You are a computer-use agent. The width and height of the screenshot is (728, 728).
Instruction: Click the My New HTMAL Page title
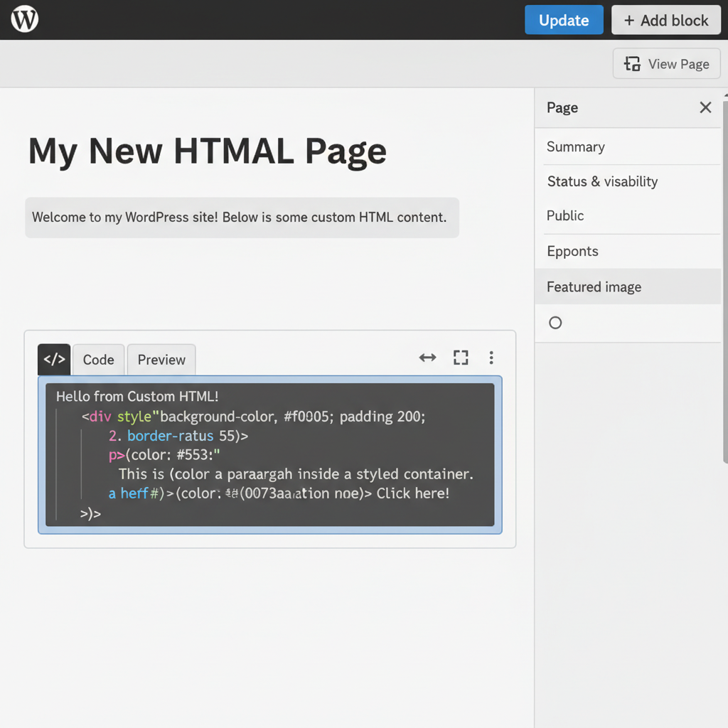click(x=207, y=151)
